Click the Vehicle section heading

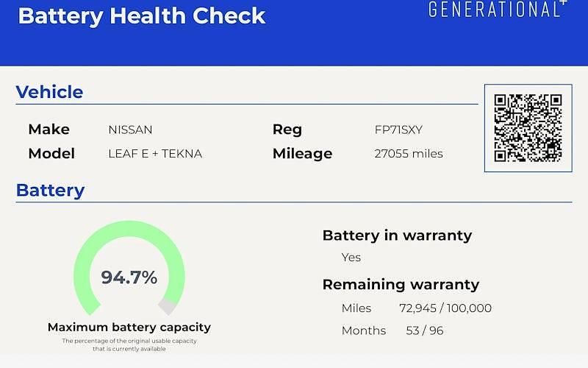pyautogui.click(x=49, y=92)
